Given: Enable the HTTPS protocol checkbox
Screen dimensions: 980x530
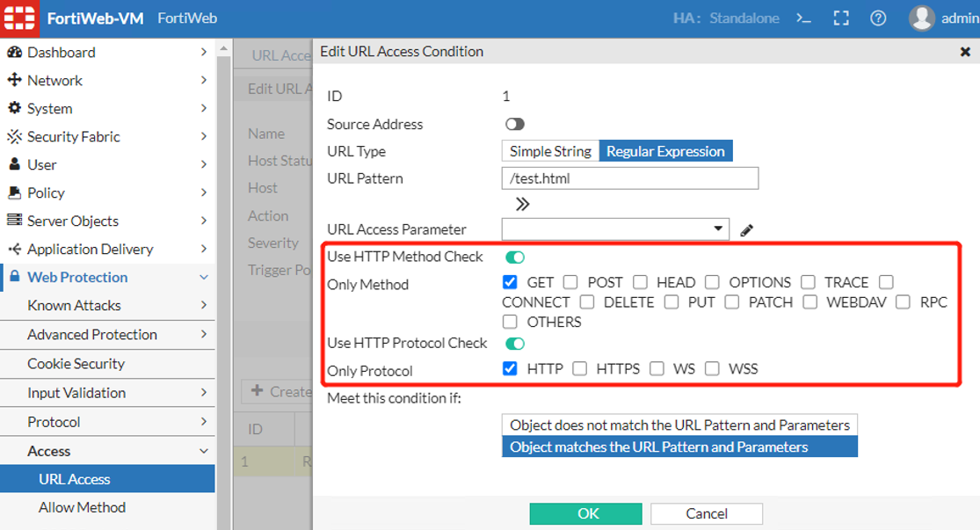Looking at the screenshot, I should (580, 369).
